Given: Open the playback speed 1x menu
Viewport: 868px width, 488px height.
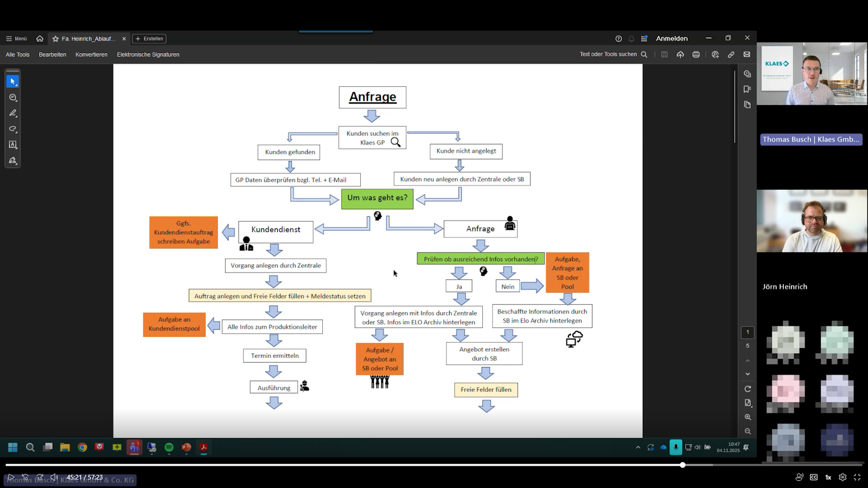Looking at the screenshot, I should point(828,477).
